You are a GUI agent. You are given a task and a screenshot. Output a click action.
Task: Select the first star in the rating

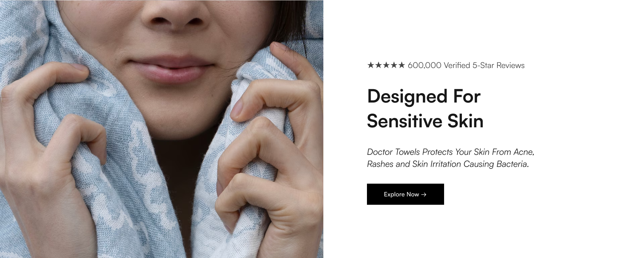coord(371,65)
